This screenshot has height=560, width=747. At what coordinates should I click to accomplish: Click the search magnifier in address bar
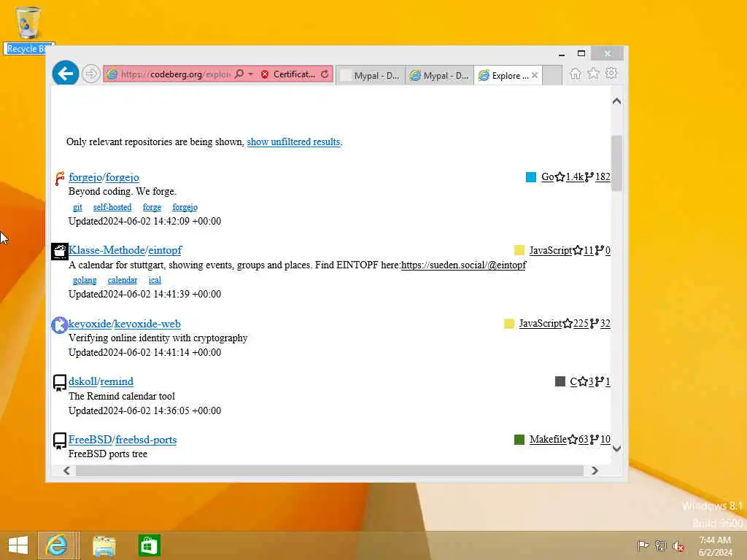[x=239, y=74]
